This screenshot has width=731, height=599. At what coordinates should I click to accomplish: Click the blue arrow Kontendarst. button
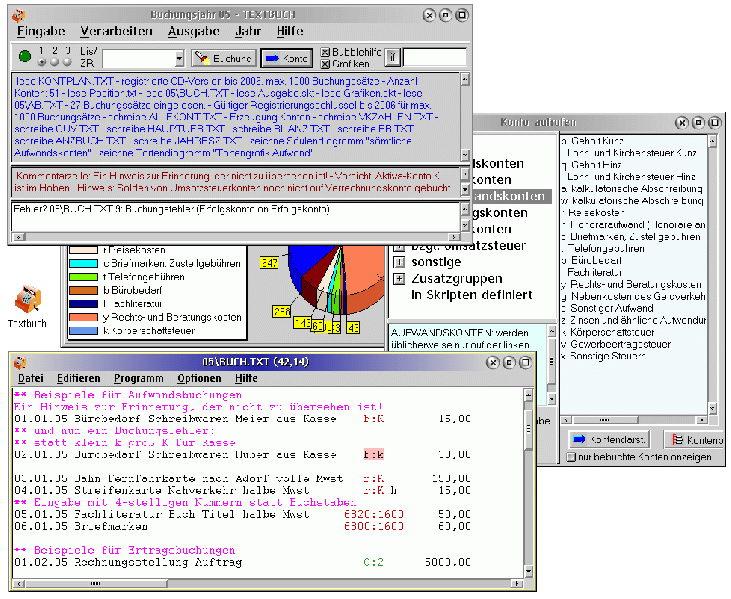(610, 439)
